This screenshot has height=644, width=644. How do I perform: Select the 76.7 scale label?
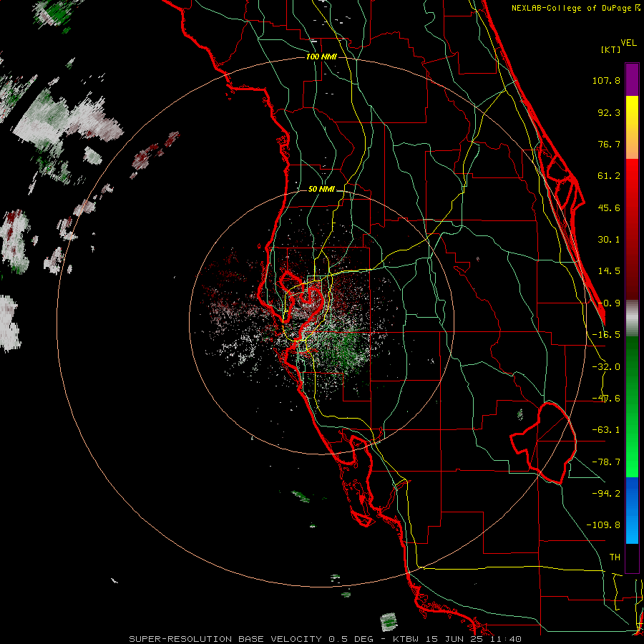point(609,144)
